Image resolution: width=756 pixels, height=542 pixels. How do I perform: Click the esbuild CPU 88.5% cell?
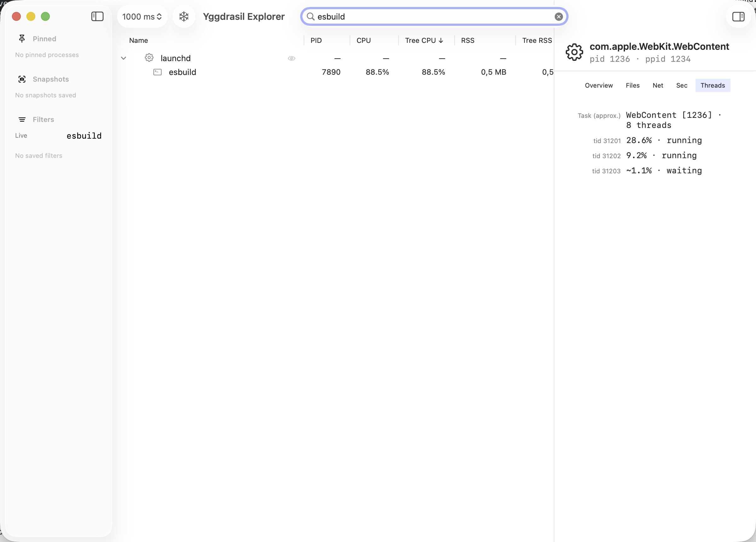(377, 72)
